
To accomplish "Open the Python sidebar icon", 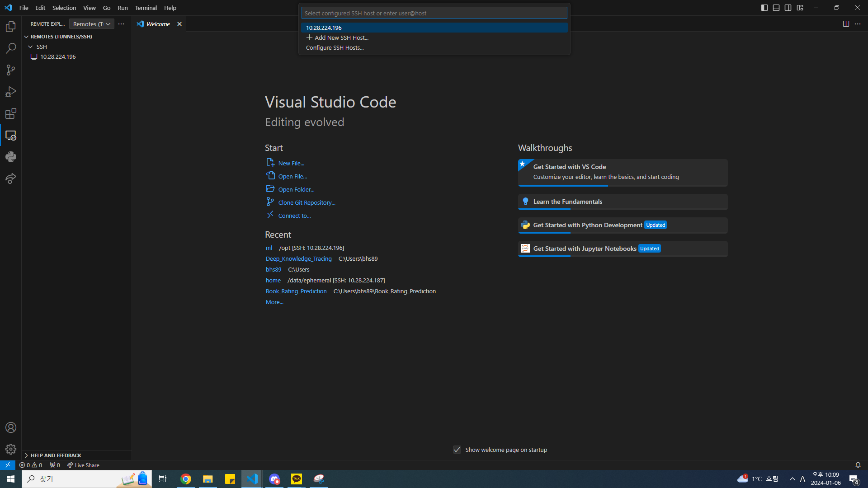I will pos(11,157).
